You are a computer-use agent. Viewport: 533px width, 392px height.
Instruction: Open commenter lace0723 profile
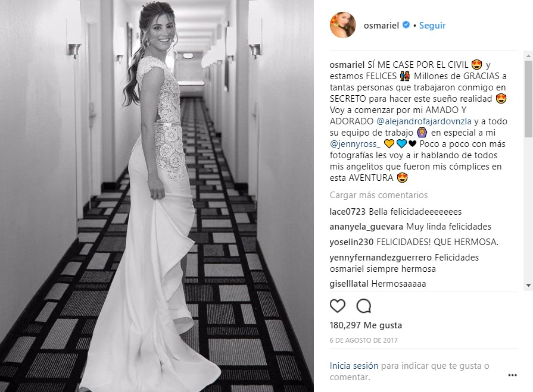(347, 212)
